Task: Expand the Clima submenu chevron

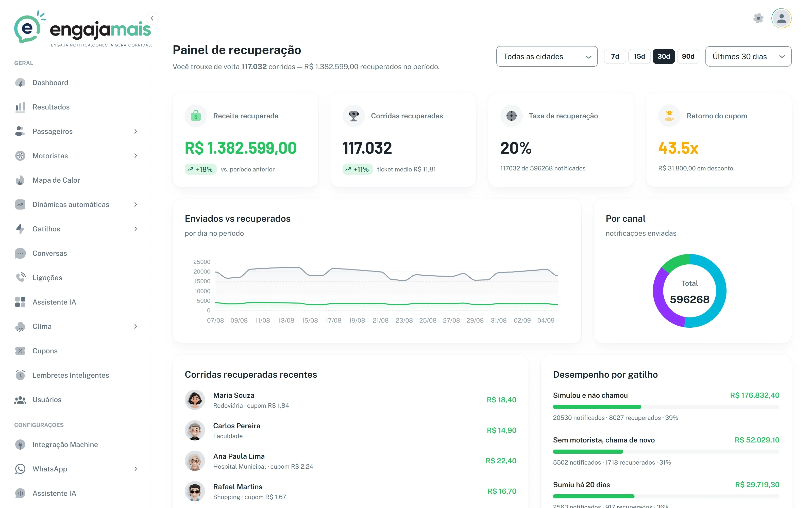Action: [x=136, y=327]
